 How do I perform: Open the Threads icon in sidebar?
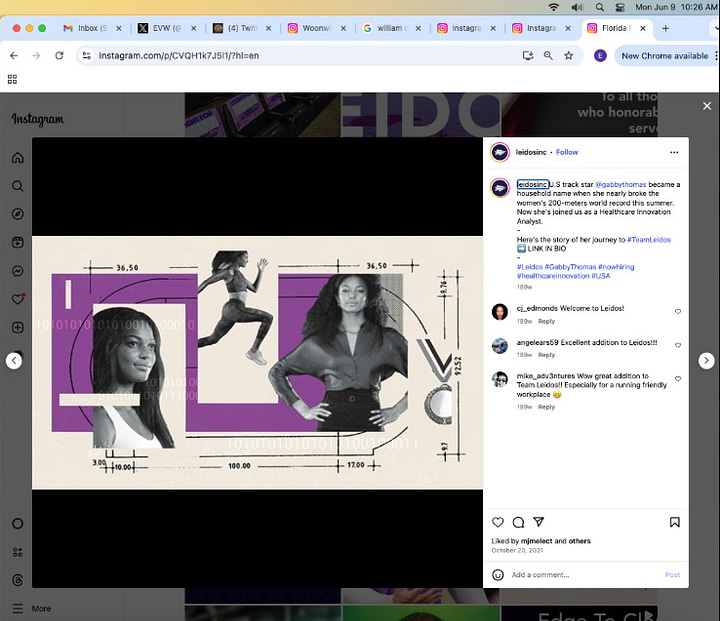[17, 580]
